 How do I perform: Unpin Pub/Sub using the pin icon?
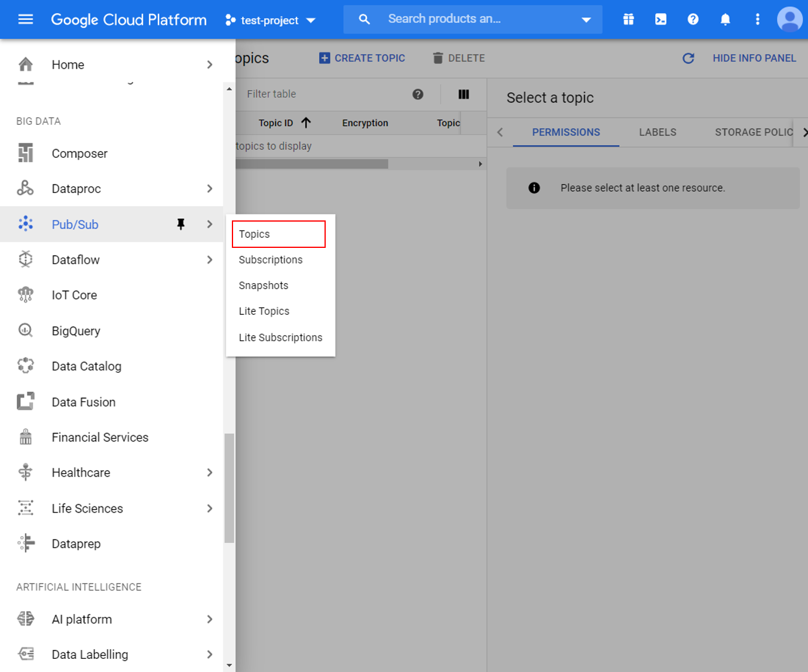[x=180, y=224]
